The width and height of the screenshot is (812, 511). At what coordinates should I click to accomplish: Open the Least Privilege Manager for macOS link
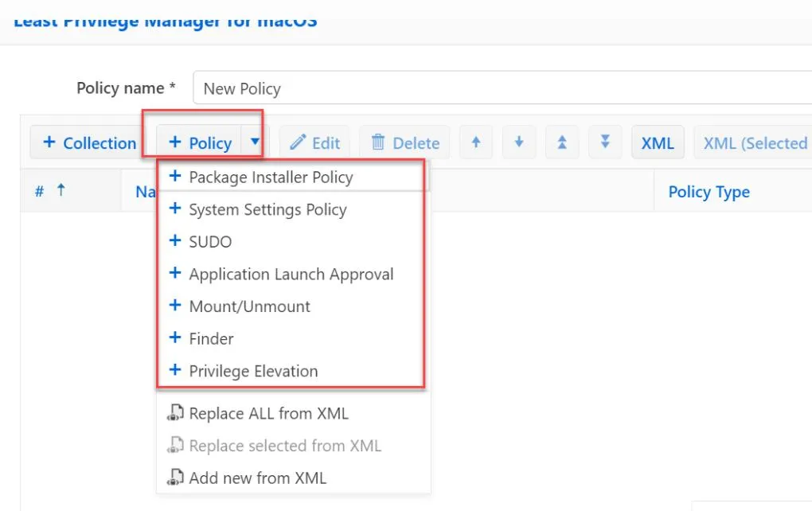click(165, 19)
